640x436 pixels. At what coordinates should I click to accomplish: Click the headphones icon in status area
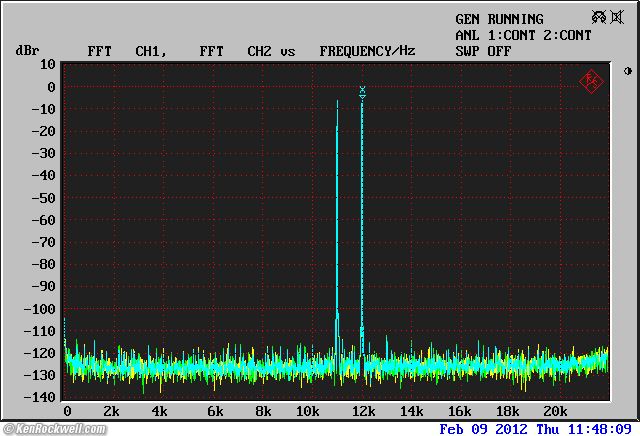[x=600, y=17]
